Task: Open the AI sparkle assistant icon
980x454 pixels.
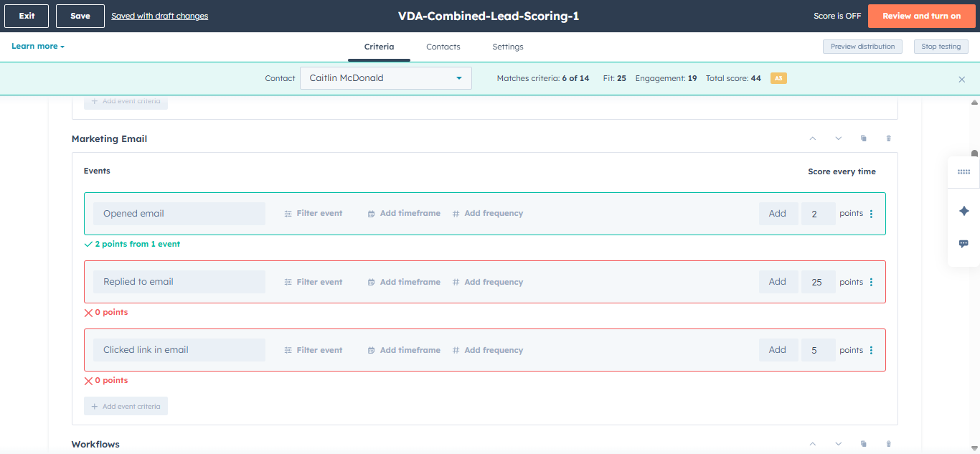Action: [963, 211]
